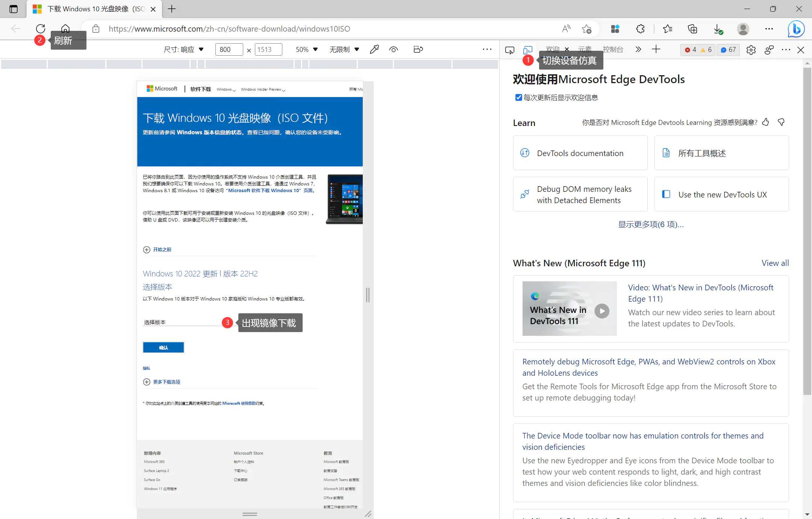Open the Bing sidebar button
The image size is (812, 519).
796,29
